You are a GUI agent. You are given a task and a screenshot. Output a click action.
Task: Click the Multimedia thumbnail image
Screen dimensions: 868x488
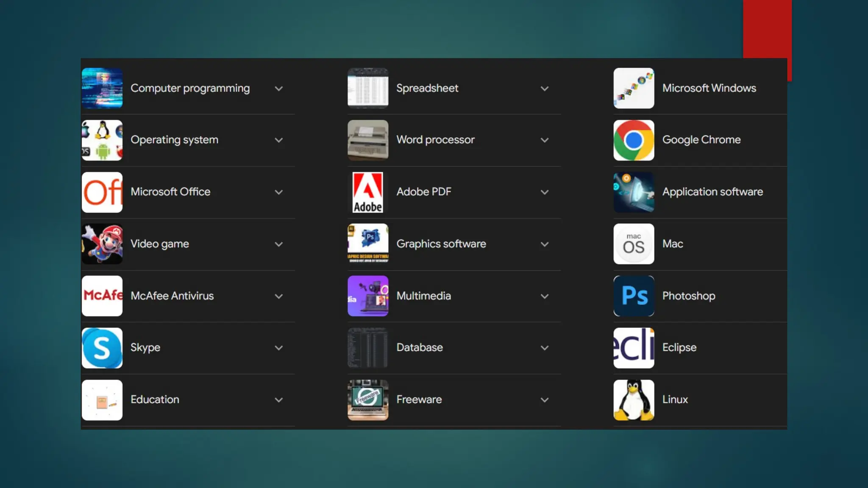click(368, 296)
